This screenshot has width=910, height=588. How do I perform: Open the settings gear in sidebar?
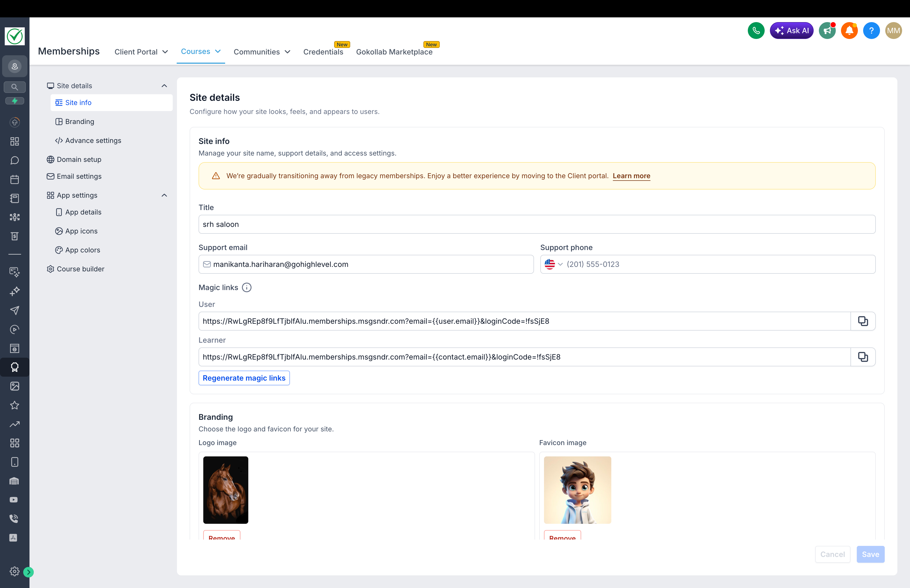point(14,571)
